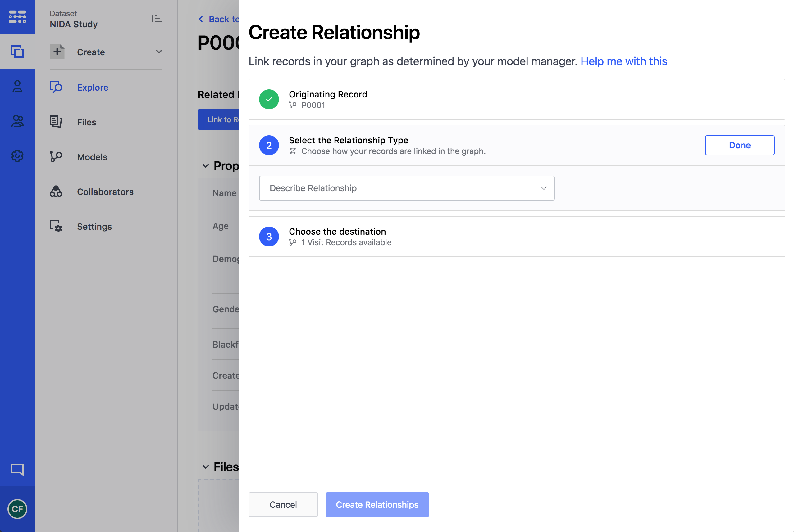
Task: Click the app logo in top-left corner
Action: 17,17
